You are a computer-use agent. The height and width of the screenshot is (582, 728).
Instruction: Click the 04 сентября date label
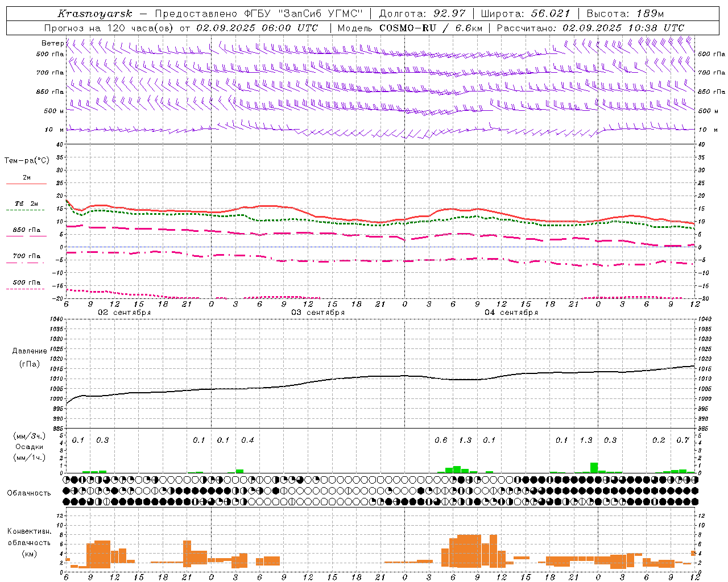click(511, 313)
